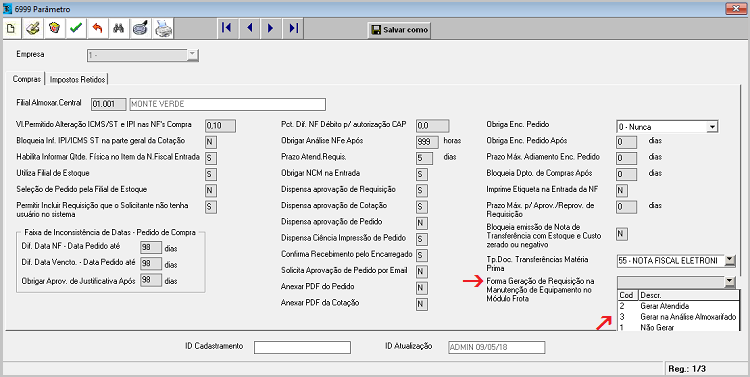
Task: Click the new record blank page icon
Action: 11,29
